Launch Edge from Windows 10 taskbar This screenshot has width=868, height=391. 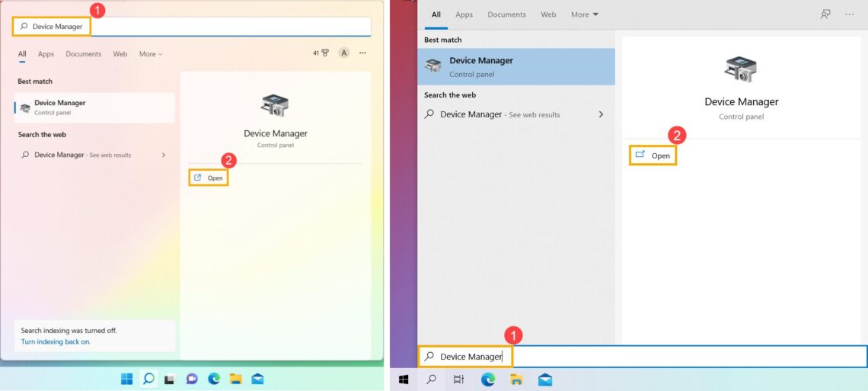pos(488,380)
